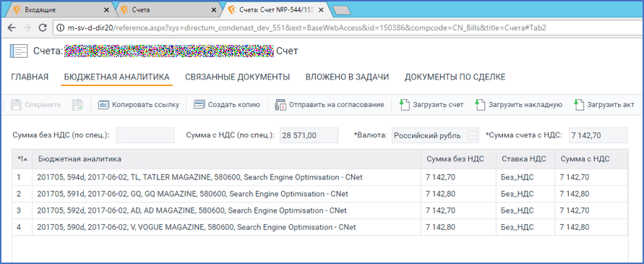Open the ВЛОЖЕНО В ЗАДАЧИ tab

(347, 77)
